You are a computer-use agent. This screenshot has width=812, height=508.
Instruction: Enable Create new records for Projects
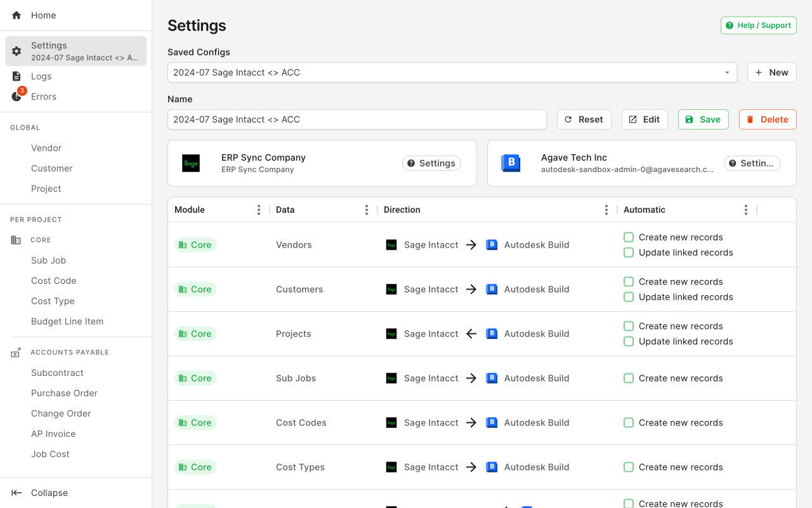(629, 326)
